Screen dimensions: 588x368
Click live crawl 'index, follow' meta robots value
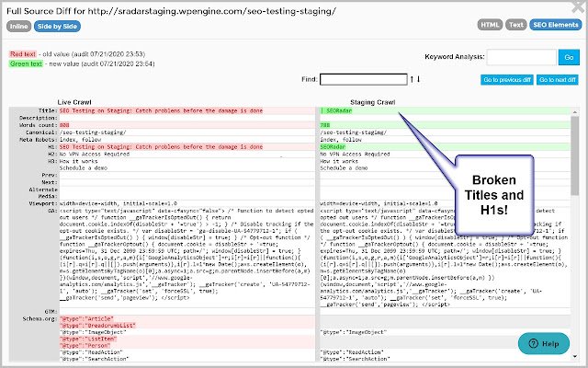(x=80, y=140)
